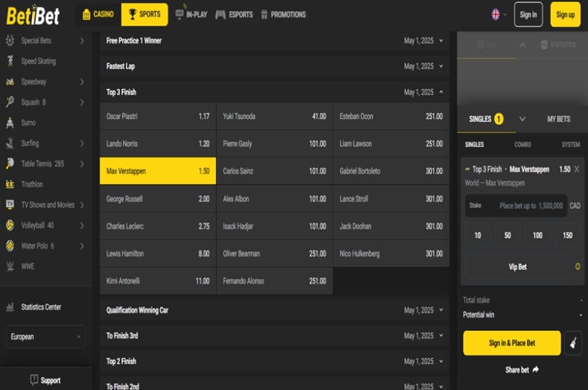Click the Statistics Center chart icon
Viewport: 588px width, 390px height.
[x=10, y=307]
